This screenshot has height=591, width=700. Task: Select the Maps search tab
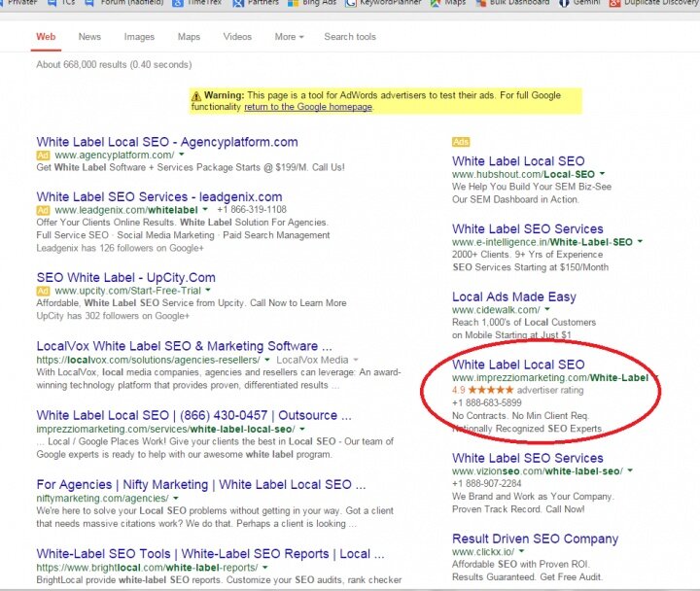189,37
